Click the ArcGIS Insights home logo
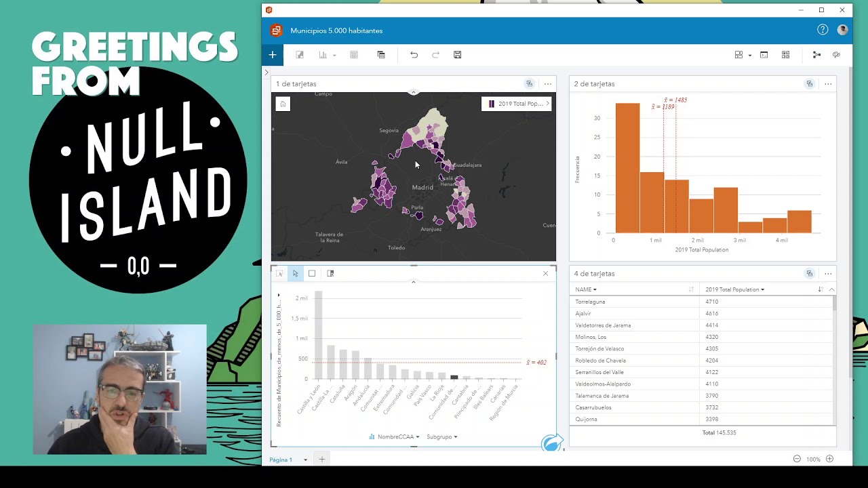 point(275,30)
